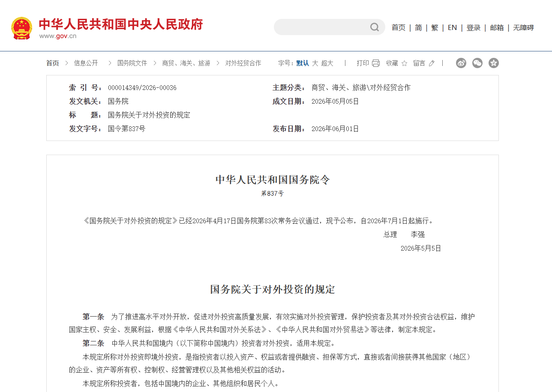Click heading 中华人民共和国国务院令
This screenshot has height=392, width=552.
pyautogui.click(x=273, y=180)
